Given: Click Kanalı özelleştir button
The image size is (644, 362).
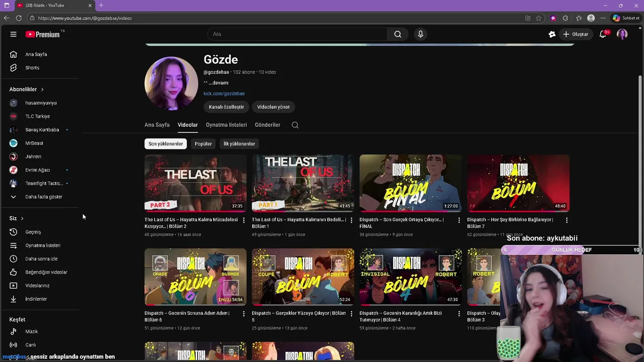Looking at the screenshot, I should click(226, 107).
